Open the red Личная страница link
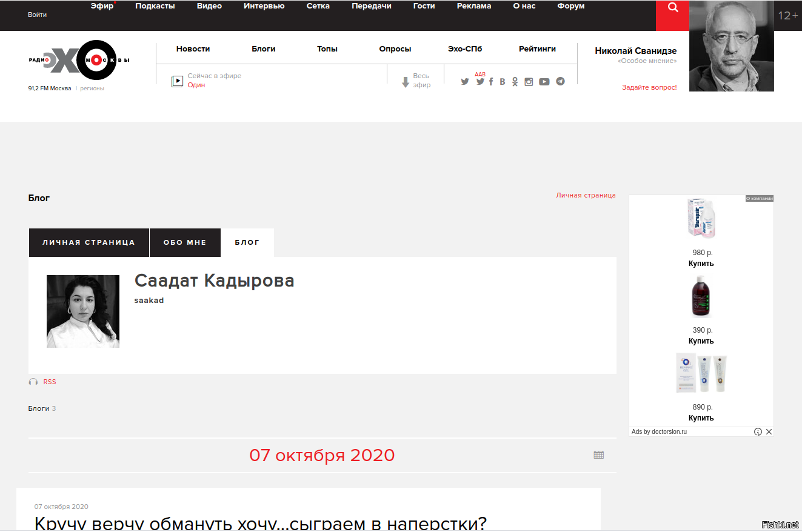This screenshot has height=532, width=802. click(x=586, y=195)
